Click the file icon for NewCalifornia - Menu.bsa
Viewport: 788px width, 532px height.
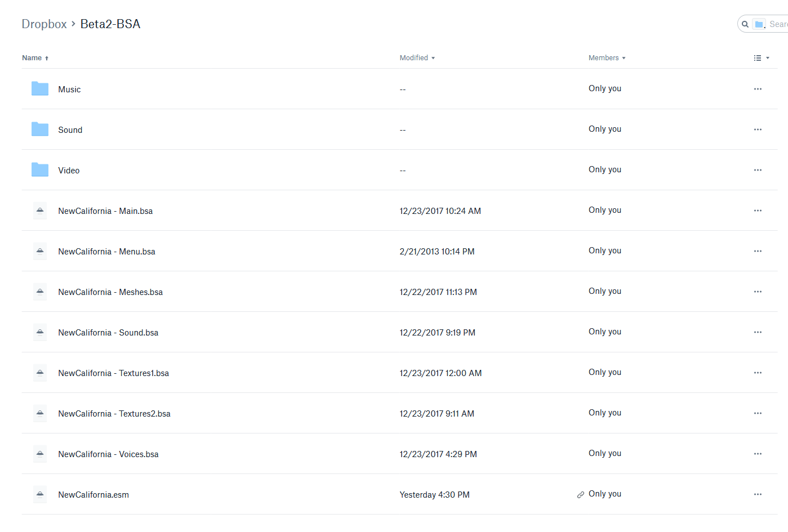point(40,251)
